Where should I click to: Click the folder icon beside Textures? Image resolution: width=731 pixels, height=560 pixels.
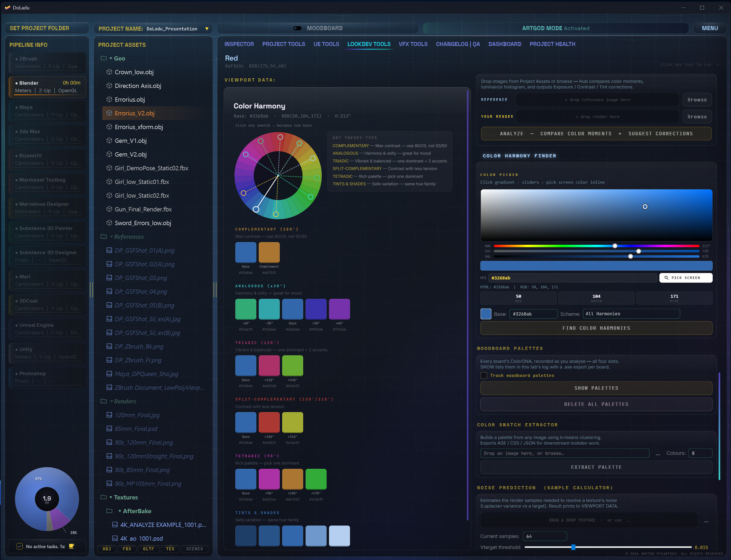point(104,497)
